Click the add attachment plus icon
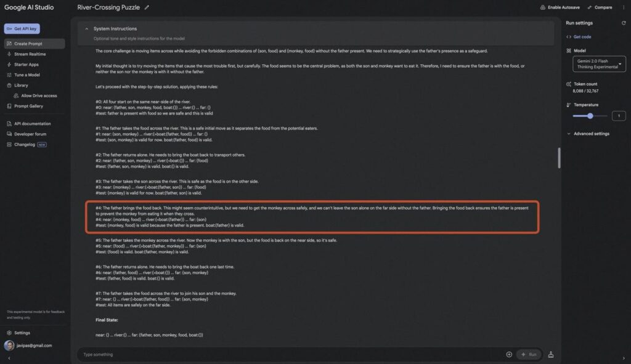The width and height of the screenshot is (631, 364). point(509,354)
